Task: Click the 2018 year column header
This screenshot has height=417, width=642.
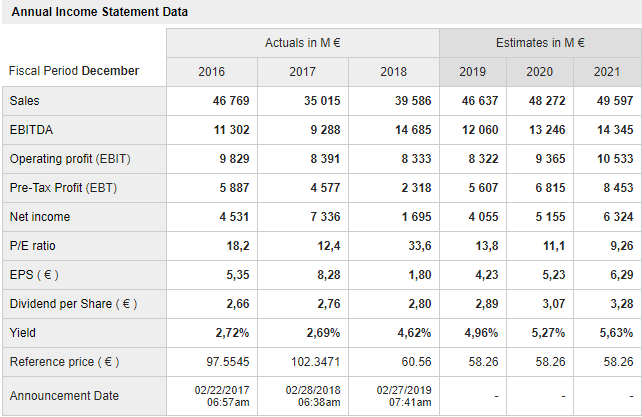Action: click(393, 72)
